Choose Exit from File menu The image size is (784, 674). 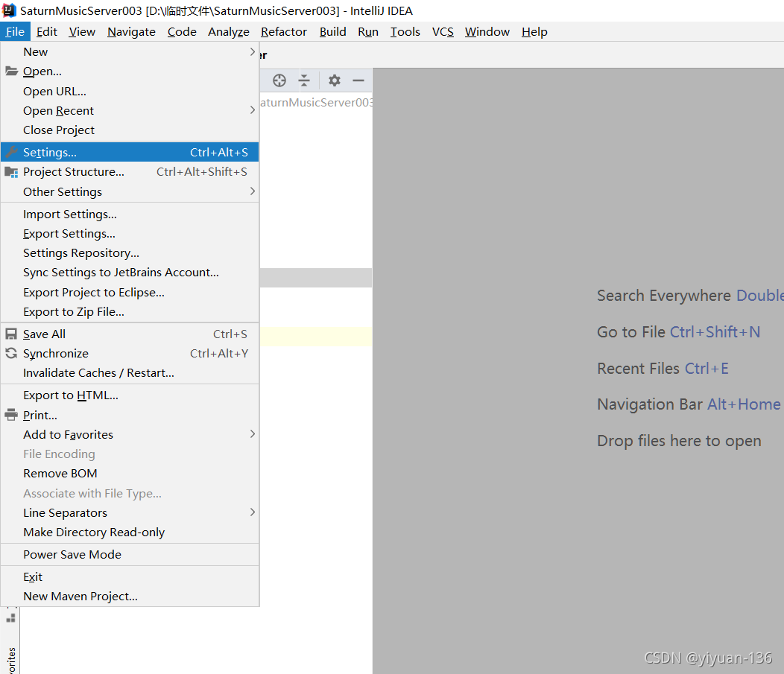click(x=130, y=576)
